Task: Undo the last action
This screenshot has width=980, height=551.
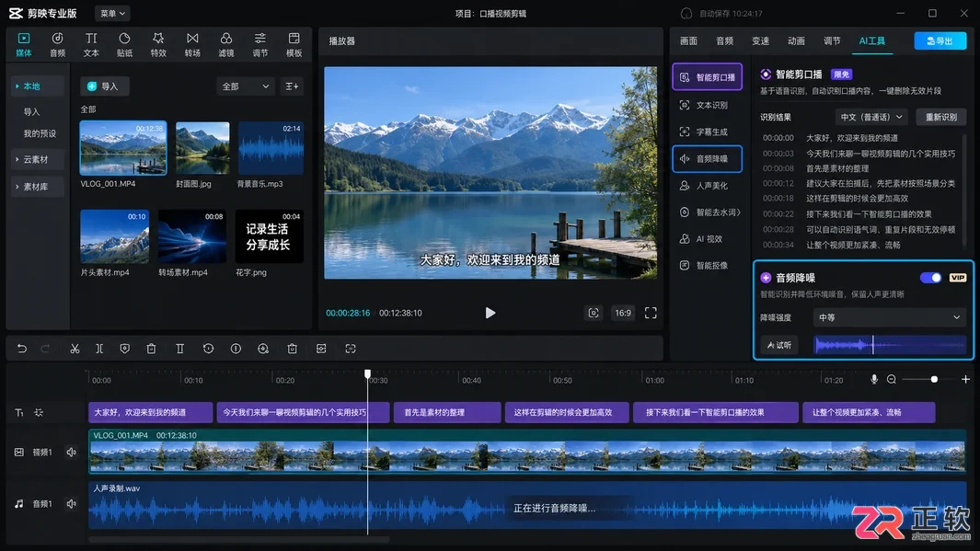Action: [x=22, y=349]
